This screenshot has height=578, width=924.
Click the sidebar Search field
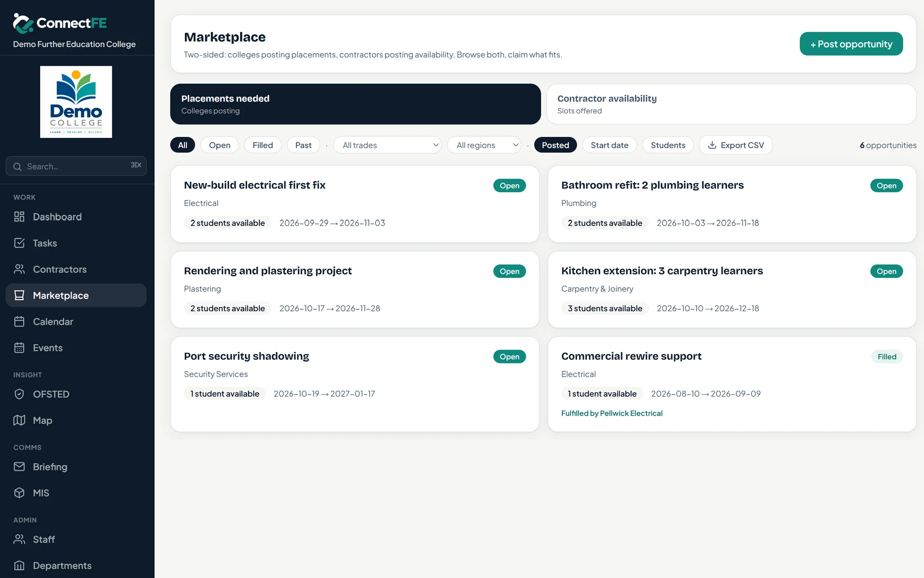76,166
